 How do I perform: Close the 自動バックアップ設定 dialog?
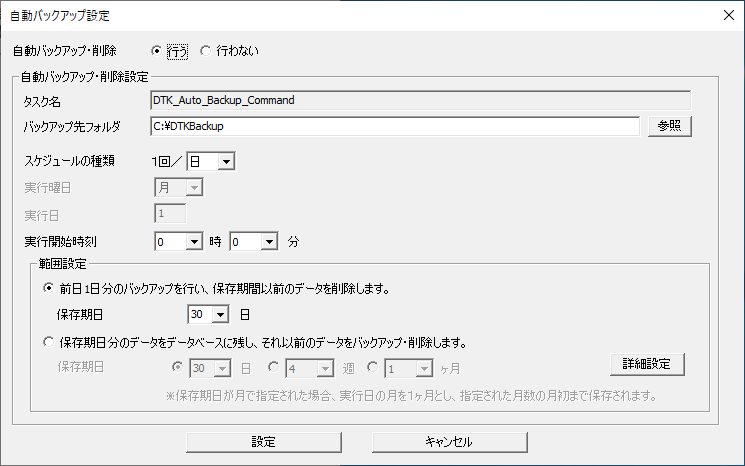coord(729,15)
